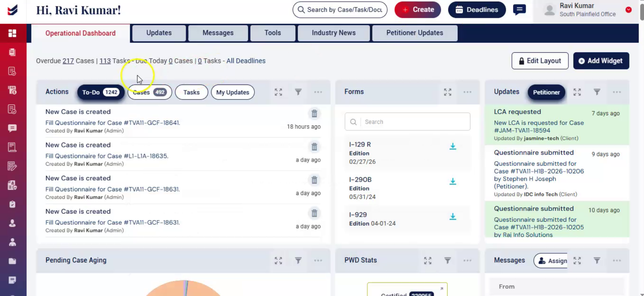Viewport: 644px width, 296px height.
Task: Expand the PWD Stats widget to fullscreen
Action: tap(428, 261)
